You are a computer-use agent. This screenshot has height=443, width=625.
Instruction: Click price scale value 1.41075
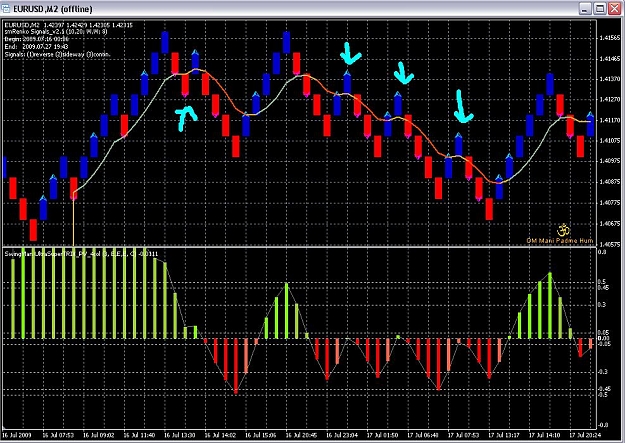[609, 141]
